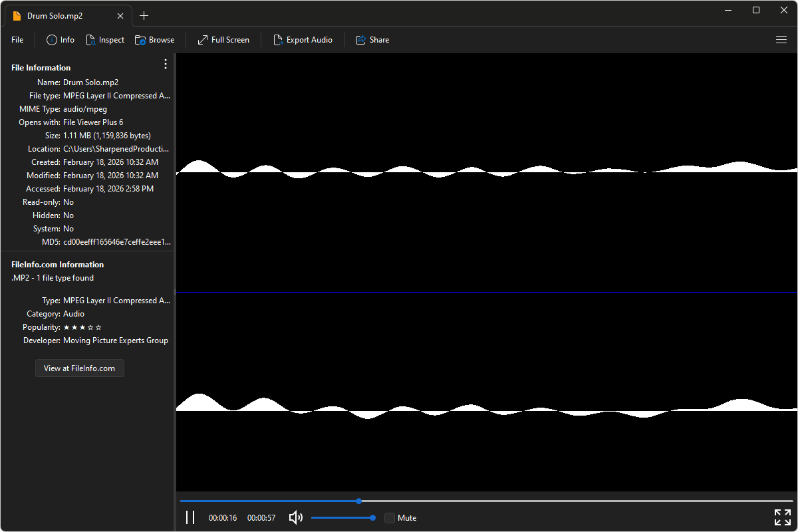Open File Information panel options menu
Screen dimensions: 798x532
coord(166,65)
